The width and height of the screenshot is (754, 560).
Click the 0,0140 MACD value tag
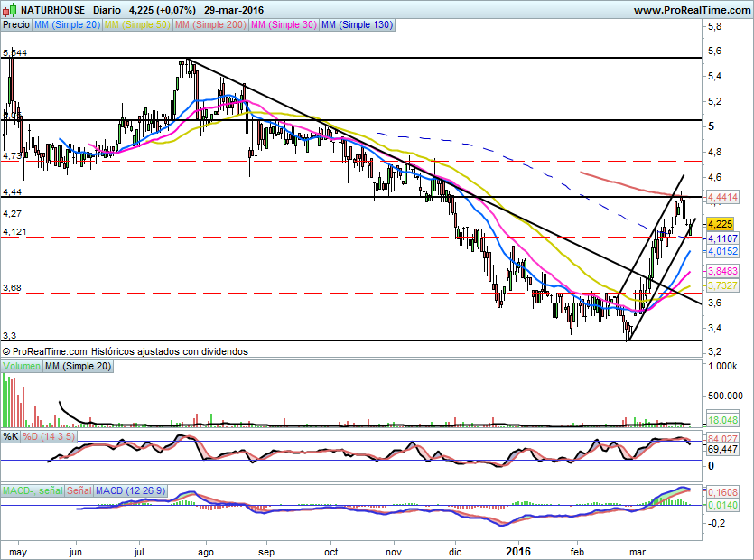point(722,505)
